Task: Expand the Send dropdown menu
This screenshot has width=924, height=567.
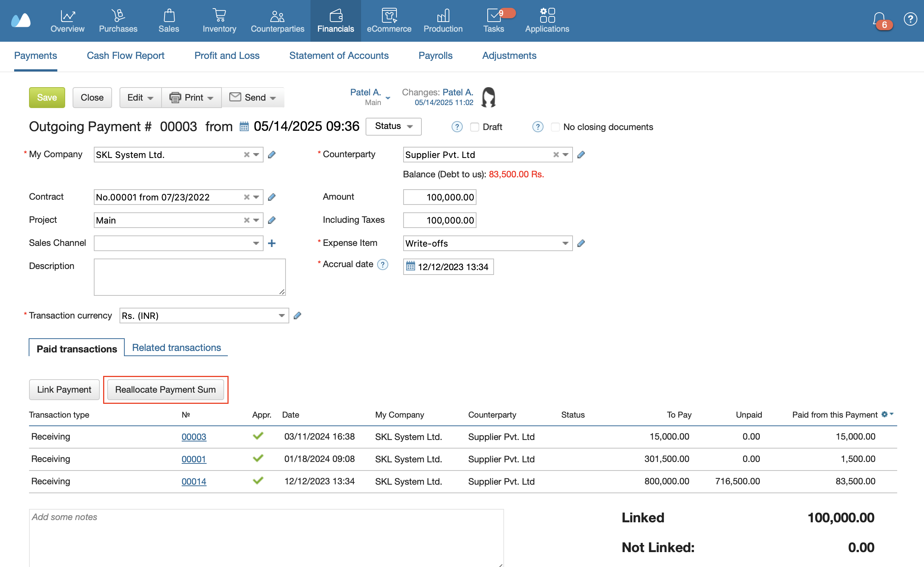Action: tap(253, 98)
